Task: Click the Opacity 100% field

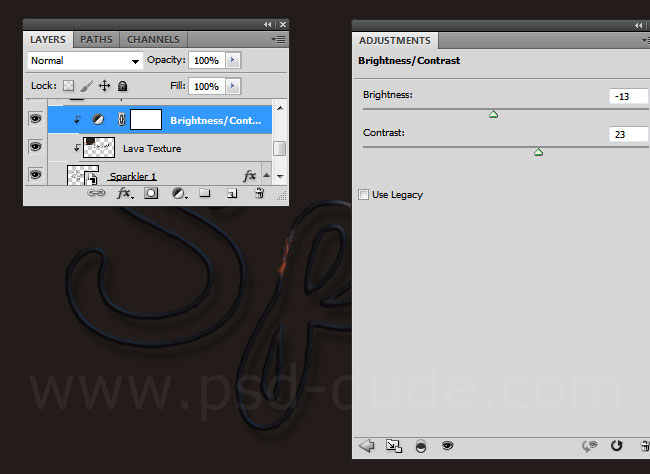Action: pos(207,61)
